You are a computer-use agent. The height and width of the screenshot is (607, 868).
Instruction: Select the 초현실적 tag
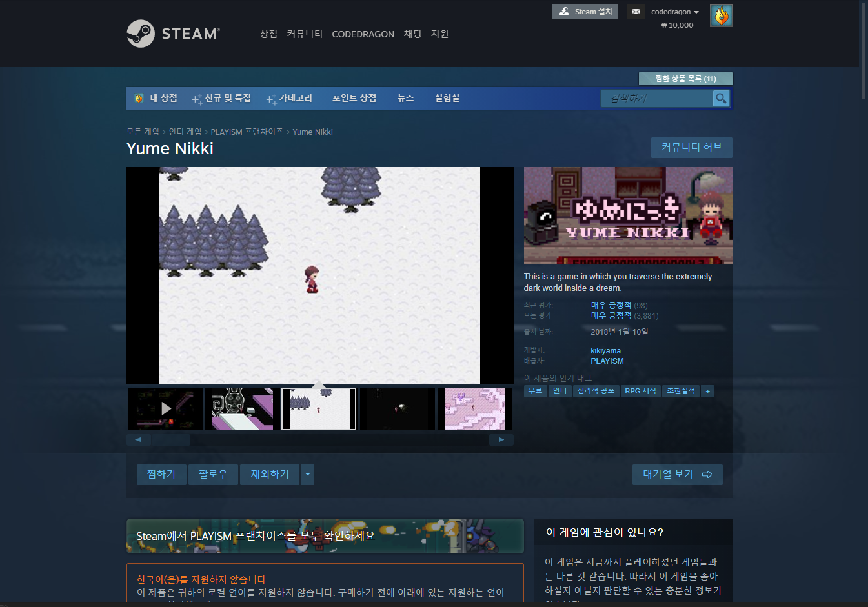[681, 391]
